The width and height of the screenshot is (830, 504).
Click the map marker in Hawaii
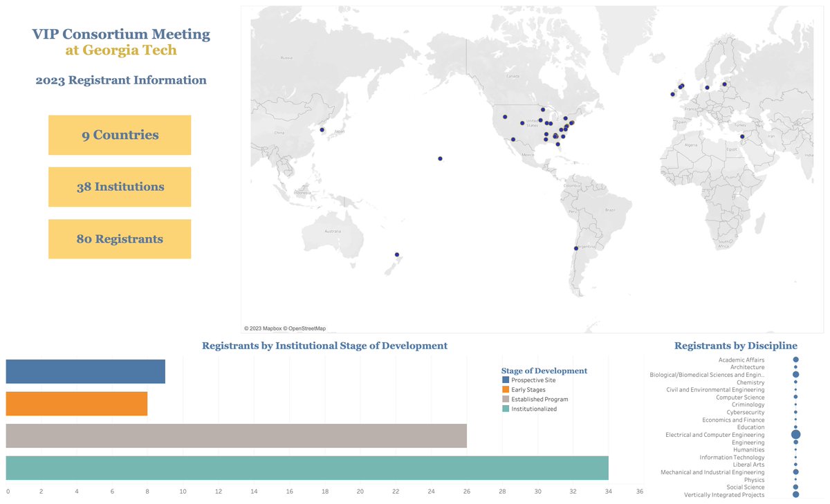pyautogui.click(x=440, y=158)
